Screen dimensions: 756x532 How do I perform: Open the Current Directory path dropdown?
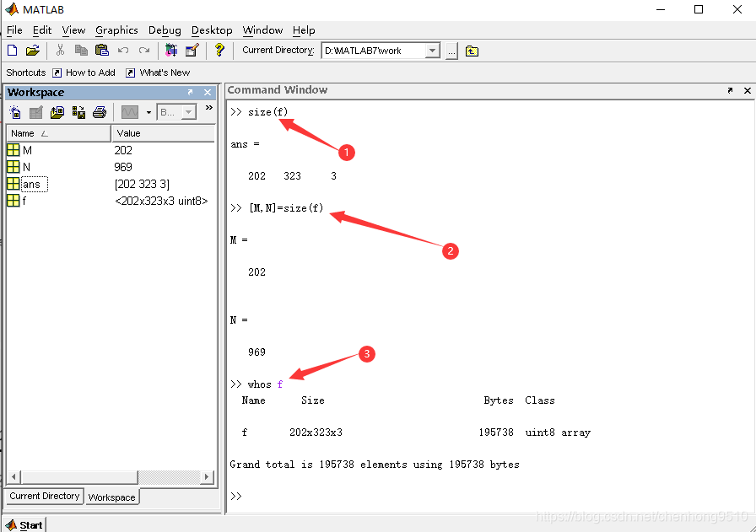tap(433, 51)
